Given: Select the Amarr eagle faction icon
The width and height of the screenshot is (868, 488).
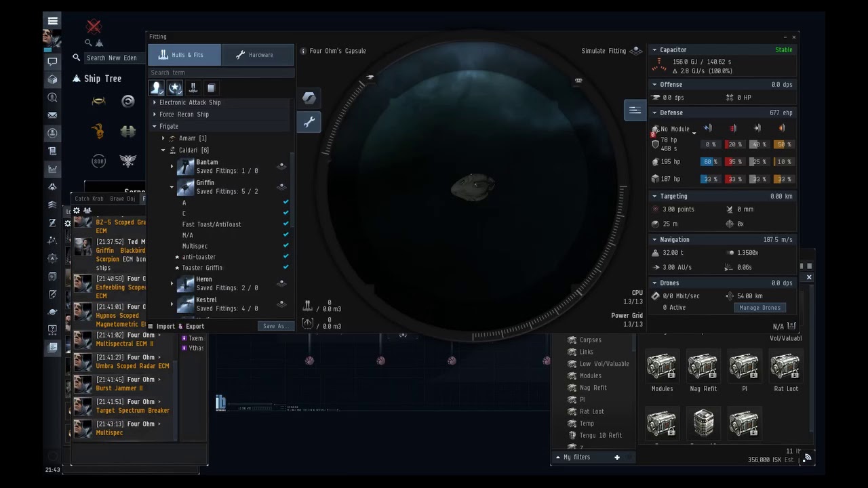Looking at the screenshot, I should point(128,161).
